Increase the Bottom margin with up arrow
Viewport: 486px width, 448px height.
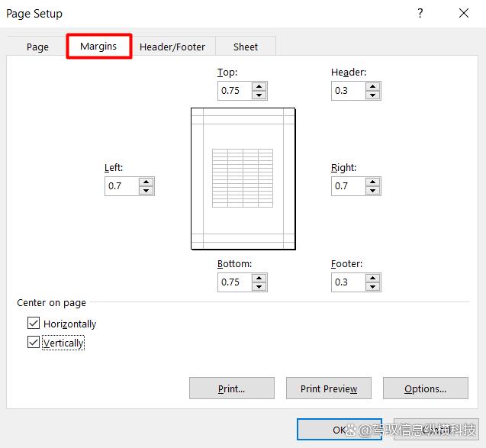(259, 278)
